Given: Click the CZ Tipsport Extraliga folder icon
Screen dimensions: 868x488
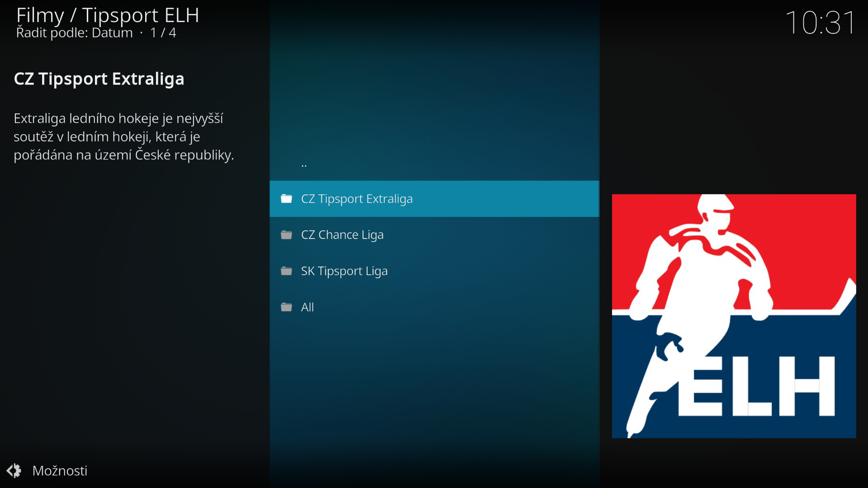Looking at the screenshot, I should [286, 199].
